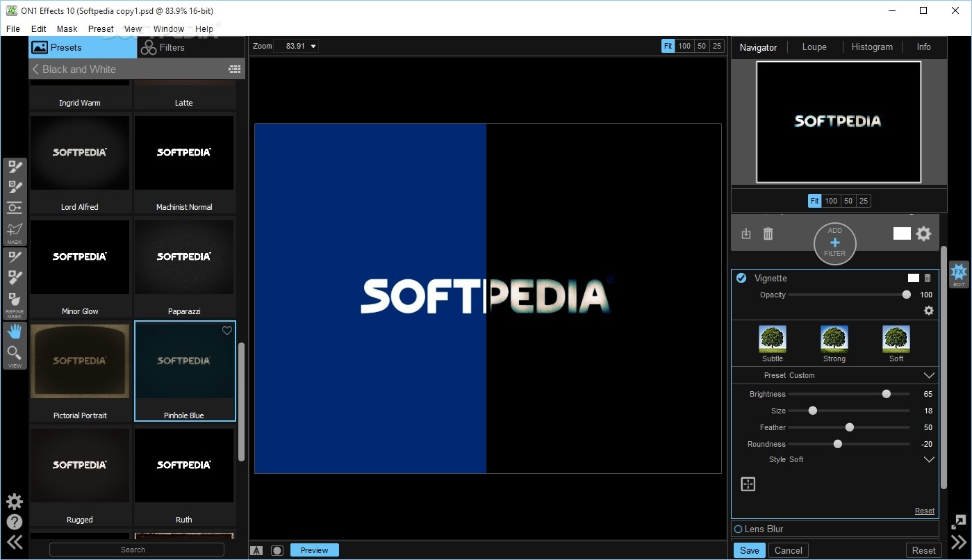Select the Masking Bug tool
This screenshot has height=560, width=972.
click(x=15, y=208)
